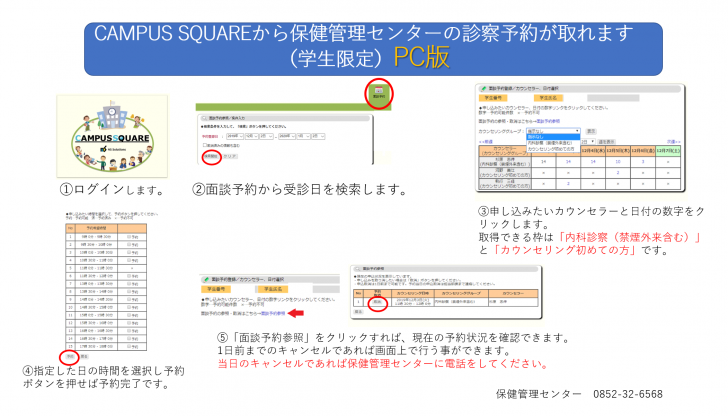Click the green 12月7日(土) column header
The width and height of the screenshot is (728, 416).
(668, 151)
